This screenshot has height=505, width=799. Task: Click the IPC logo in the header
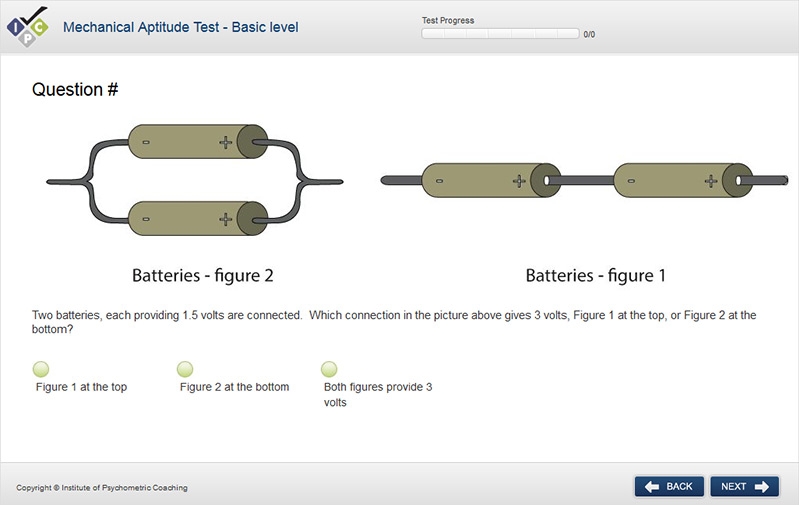[x=26, y=27]
